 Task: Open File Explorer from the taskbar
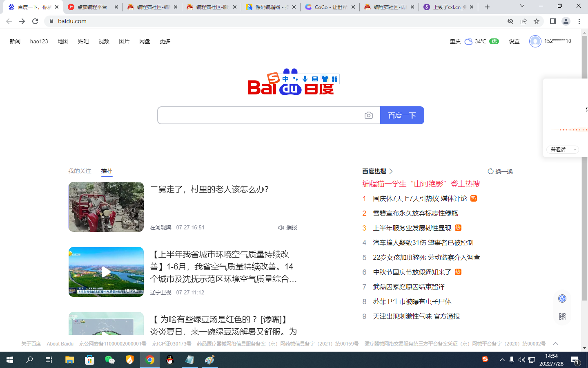click(x=70, y=360)
